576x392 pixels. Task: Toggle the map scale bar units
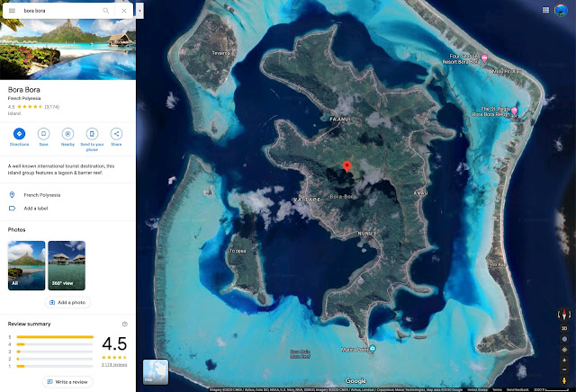coord(551,390)
